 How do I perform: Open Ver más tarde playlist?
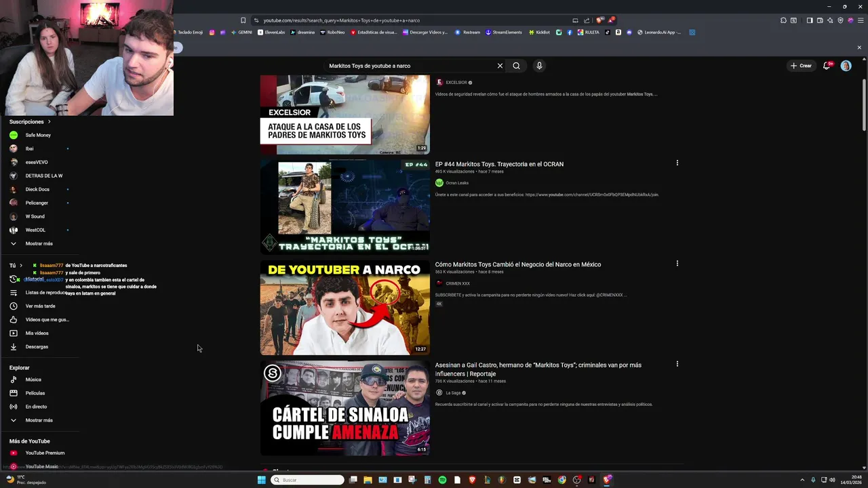tap(39, 306)
